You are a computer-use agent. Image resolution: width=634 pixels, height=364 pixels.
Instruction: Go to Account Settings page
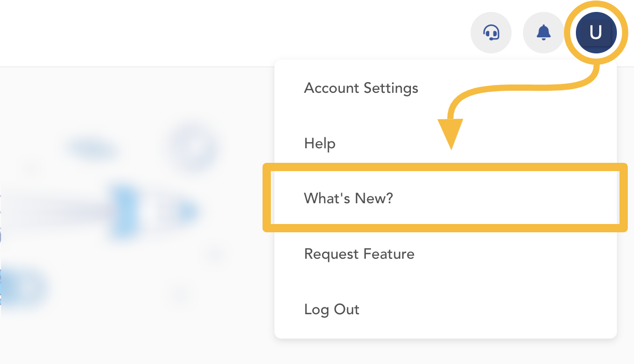[x=446, y=88]
